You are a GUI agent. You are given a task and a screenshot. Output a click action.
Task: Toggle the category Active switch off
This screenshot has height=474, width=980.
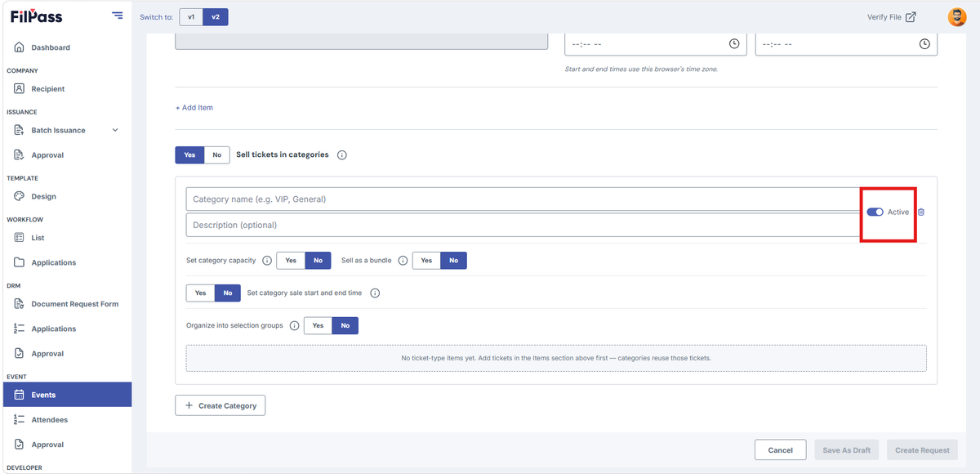[x=875, y=212]
